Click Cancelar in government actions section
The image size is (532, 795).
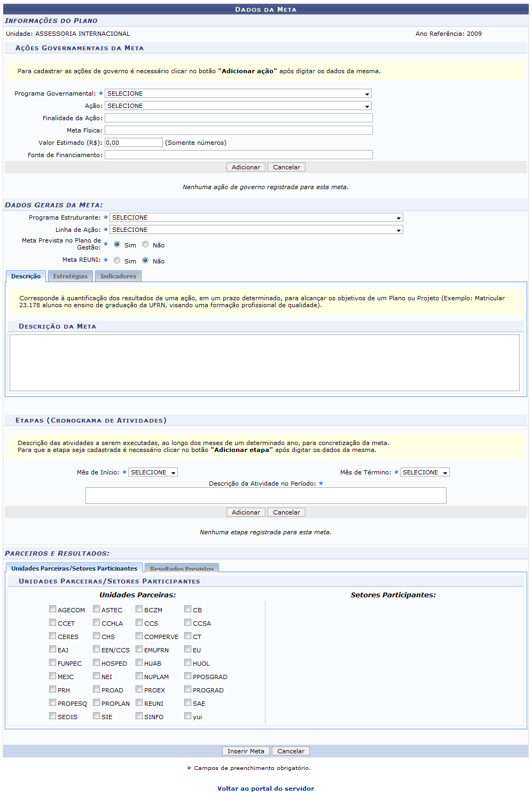click(x=286, y=167)
